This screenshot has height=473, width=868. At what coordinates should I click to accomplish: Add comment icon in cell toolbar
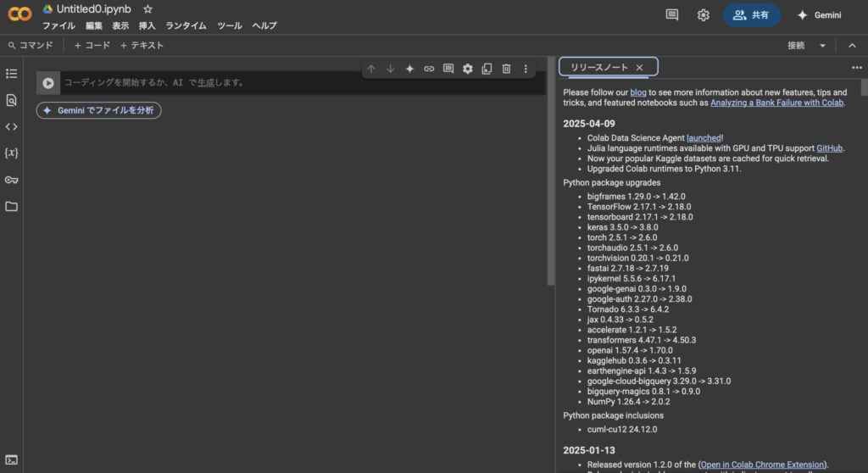point(448,69)
